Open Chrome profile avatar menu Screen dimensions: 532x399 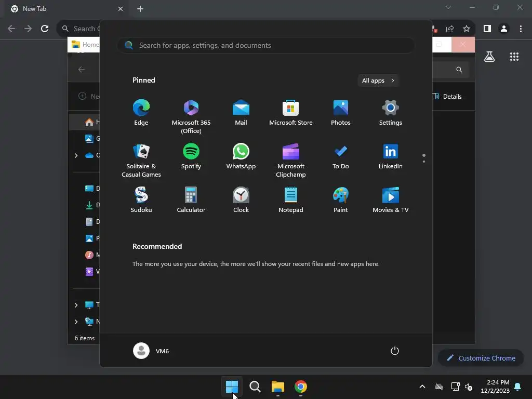(x=504, y=29)
